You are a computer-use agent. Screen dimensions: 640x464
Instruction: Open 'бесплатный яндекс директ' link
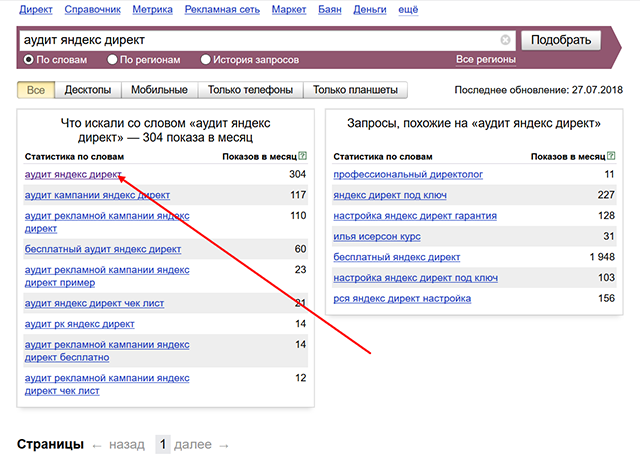click(397, 257)
